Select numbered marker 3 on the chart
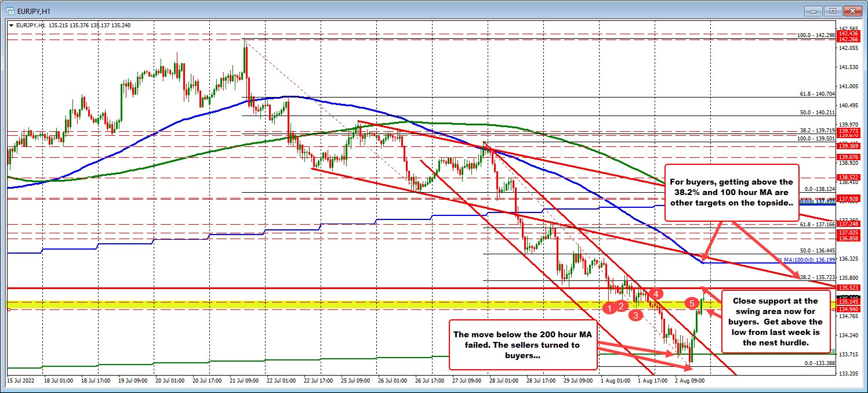 635,315
